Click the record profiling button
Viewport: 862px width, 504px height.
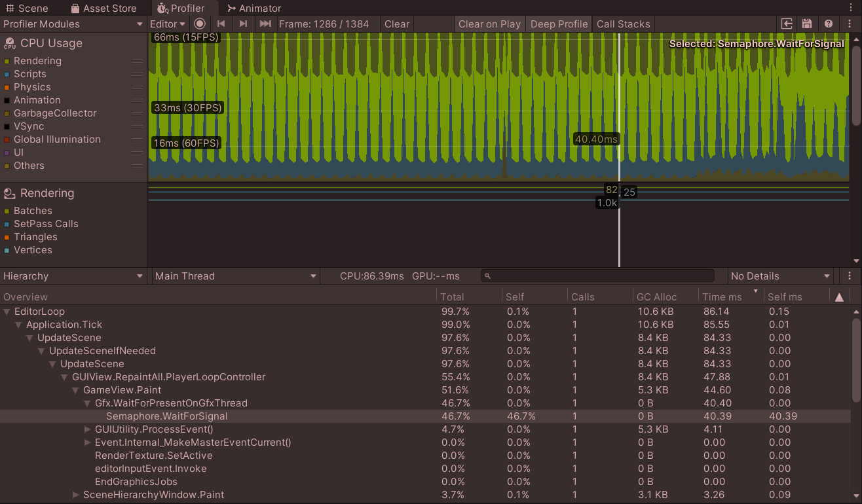[200, 24]
